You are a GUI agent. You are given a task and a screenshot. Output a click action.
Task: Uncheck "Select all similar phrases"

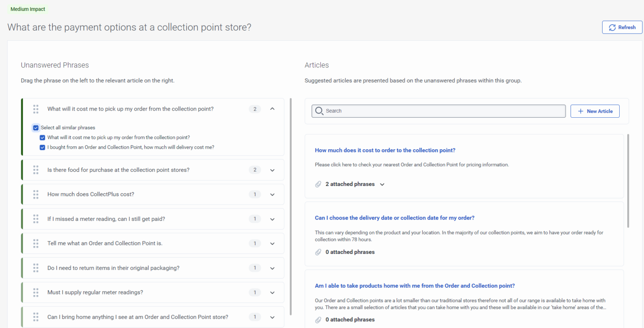tap(36, 127)
